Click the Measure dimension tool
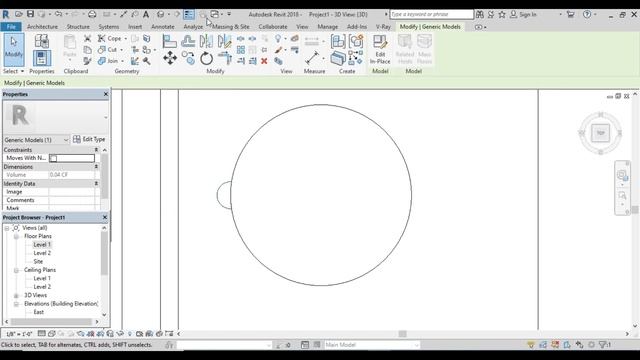The image size is (640, 360). click(x=312, y=58)
